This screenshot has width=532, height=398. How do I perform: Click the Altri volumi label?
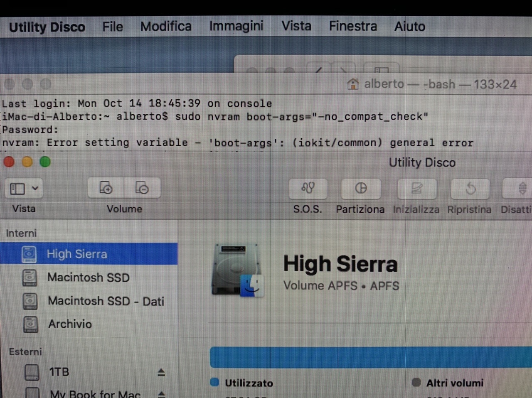[455, 383]
